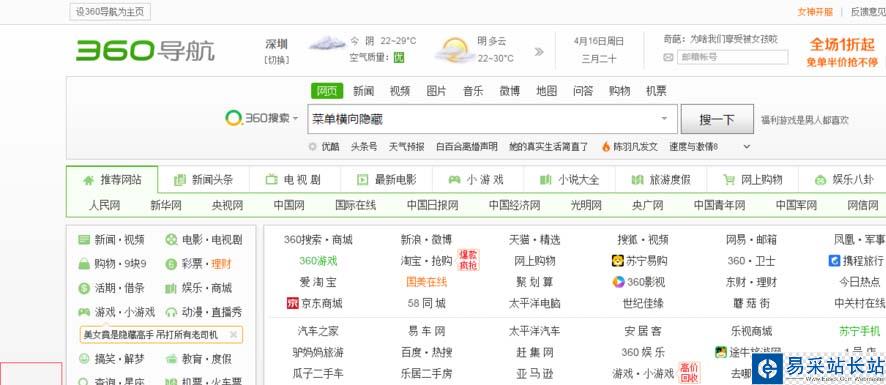
Task: Click 设360导航为主页 button
Action: [x=110, y=12]
